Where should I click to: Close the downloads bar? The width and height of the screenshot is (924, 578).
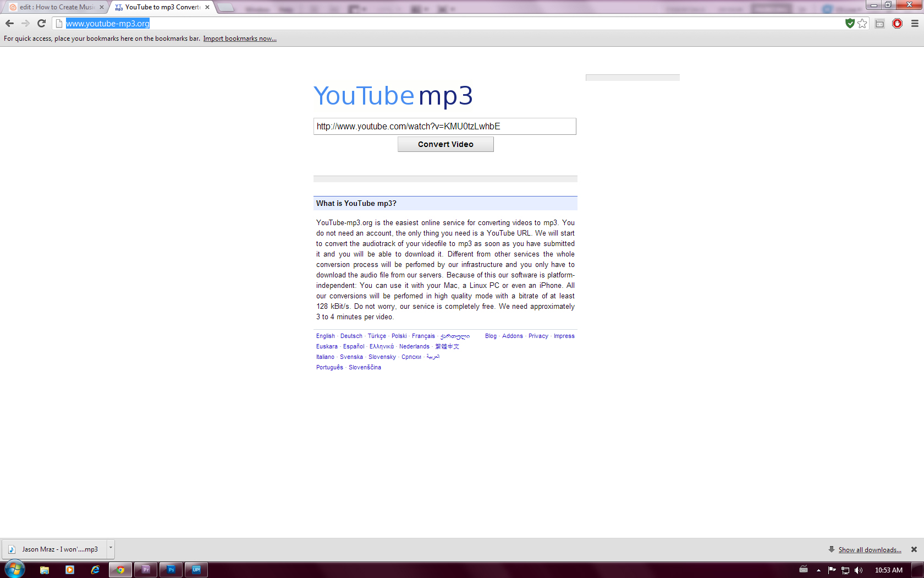pyautogui.click(x=914, y=549)
